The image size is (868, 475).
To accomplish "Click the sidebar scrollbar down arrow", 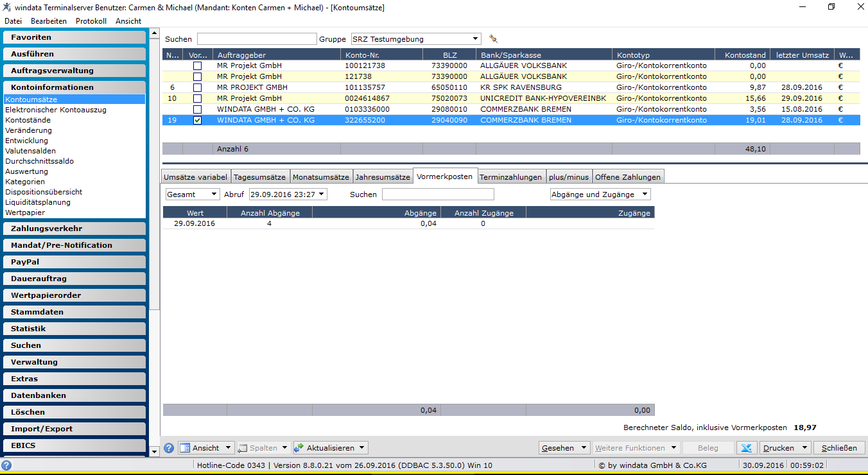I will [154, 452].
